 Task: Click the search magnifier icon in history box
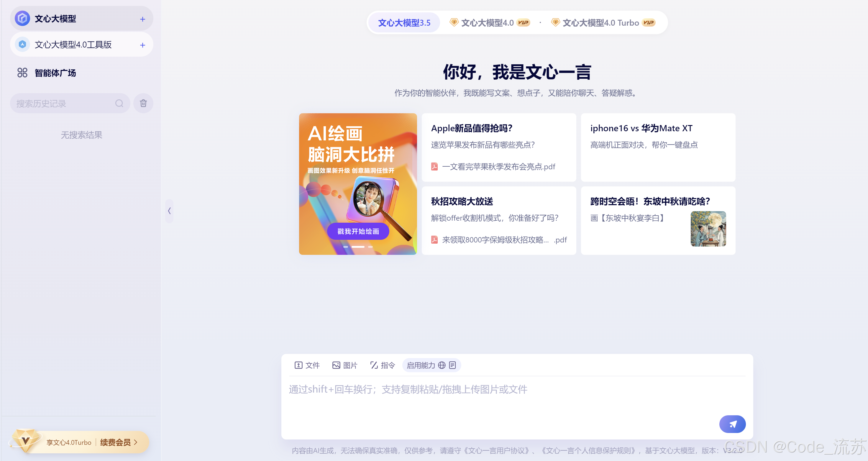tap(119, 103)
